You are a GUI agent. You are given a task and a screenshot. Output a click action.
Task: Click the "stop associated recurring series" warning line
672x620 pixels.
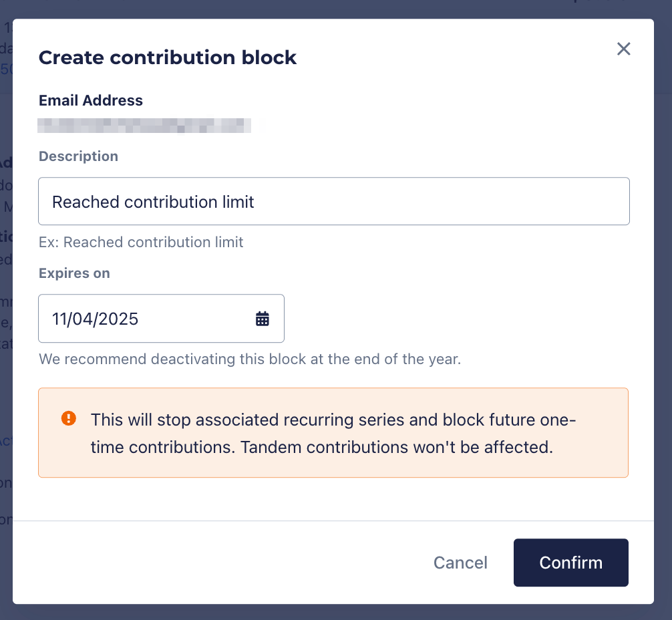pos(333,420)
